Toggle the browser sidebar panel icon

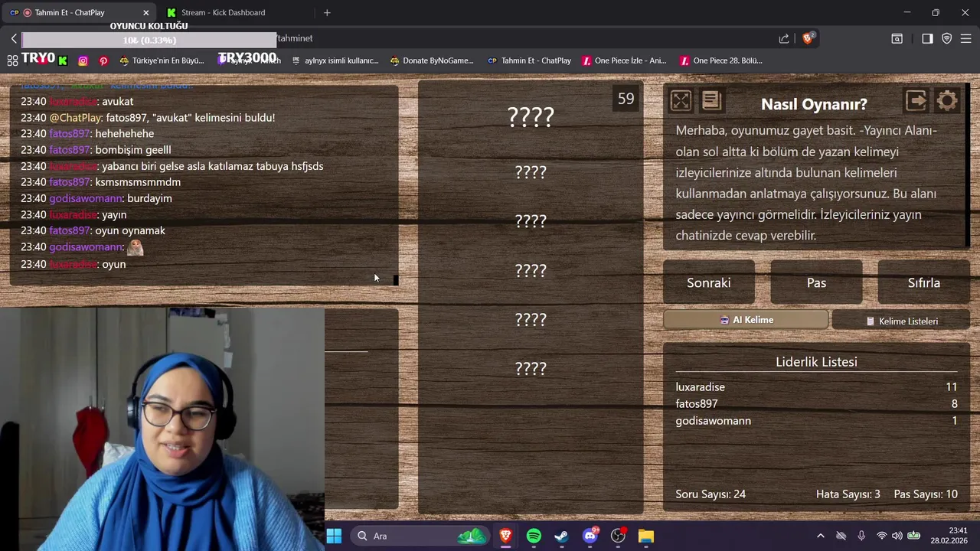[927, 38]
